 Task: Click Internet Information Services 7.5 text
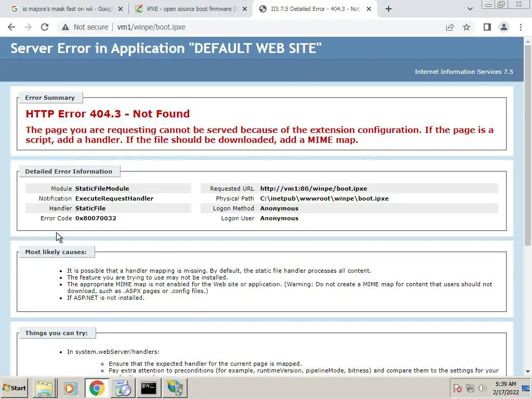point(464,72)
